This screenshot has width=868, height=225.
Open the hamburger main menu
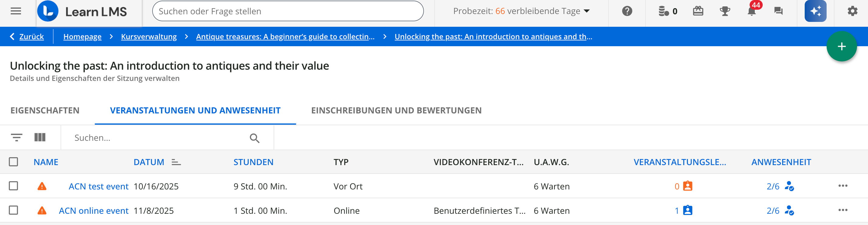(16, 11)
